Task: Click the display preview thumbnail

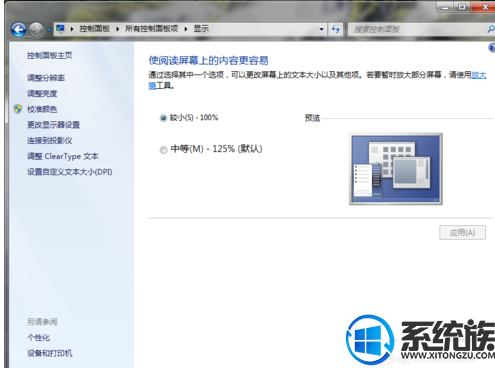Action: 396,169
